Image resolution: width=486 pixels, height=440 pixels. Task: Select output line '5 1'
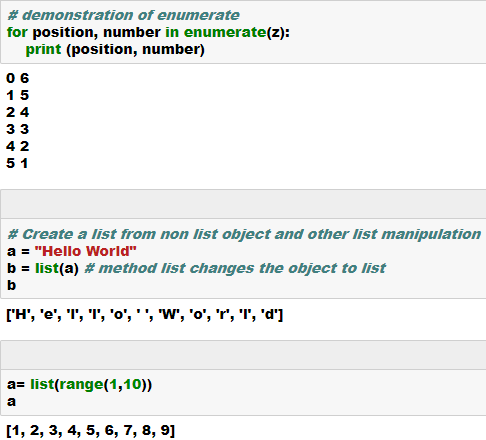pyautogui.click(x=17, y=163)
